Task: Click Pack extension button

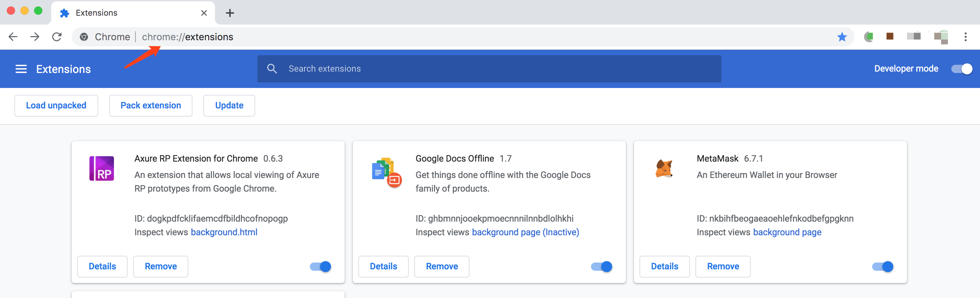Action: 151,106
